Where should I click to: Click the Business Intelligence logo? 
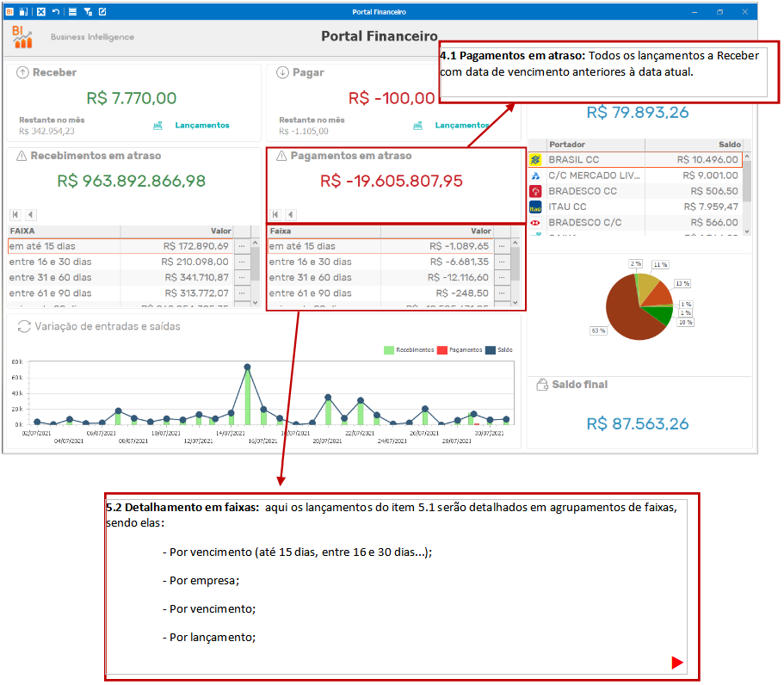pyautogui.click(x=22, y=37)
